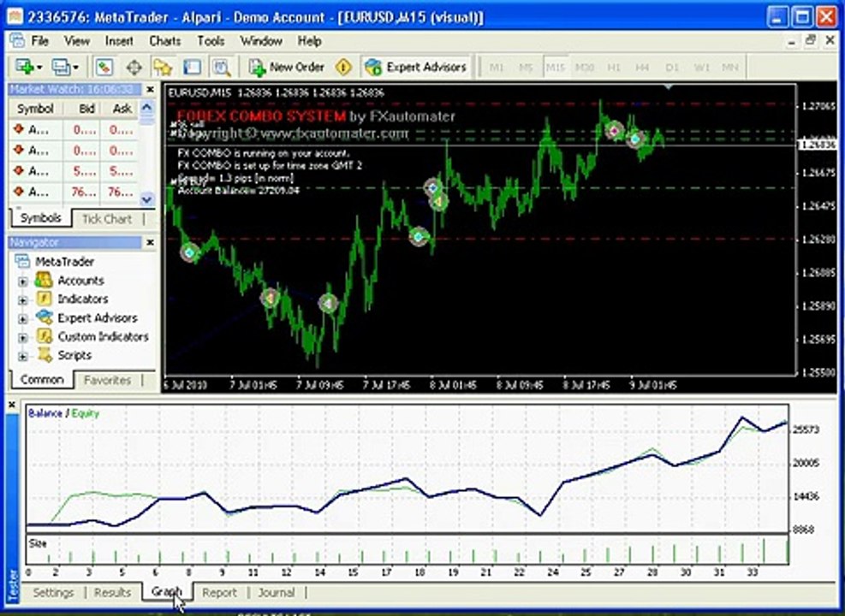This screenshot has width=845, height=616.
Task: Open the tester Report tab
Action: [219, 593]
